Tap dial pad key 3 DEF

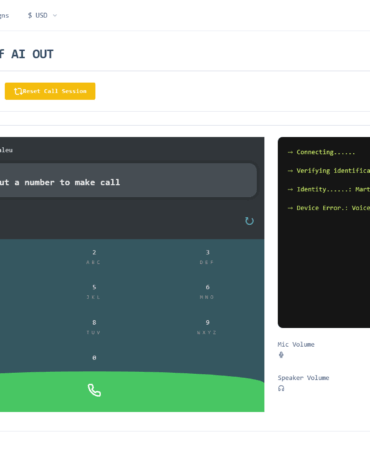coord(207,257)
